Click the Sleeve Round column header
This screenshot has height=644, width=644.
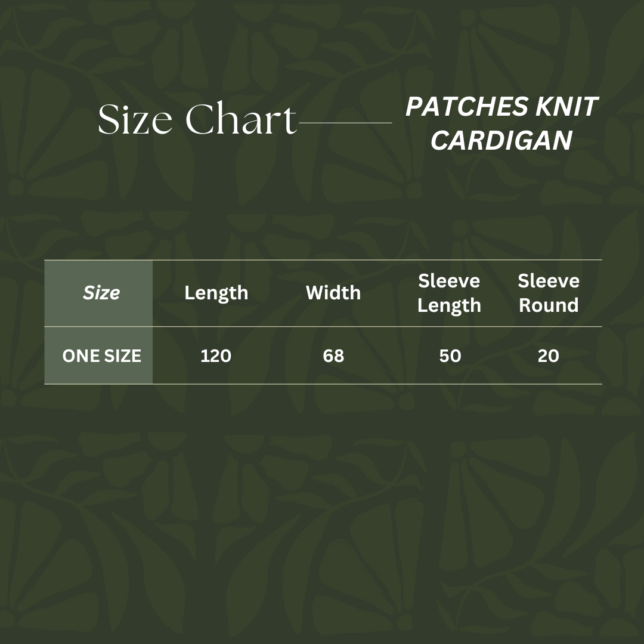point(549,293)
